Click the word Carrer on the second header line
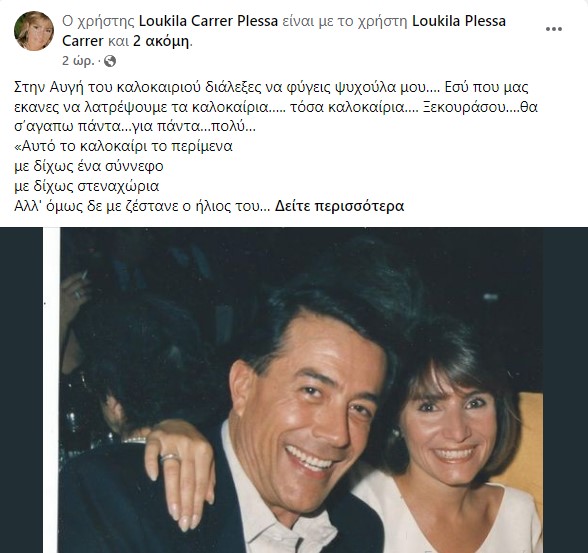588x553 pixels. click(x=82, y=41)
